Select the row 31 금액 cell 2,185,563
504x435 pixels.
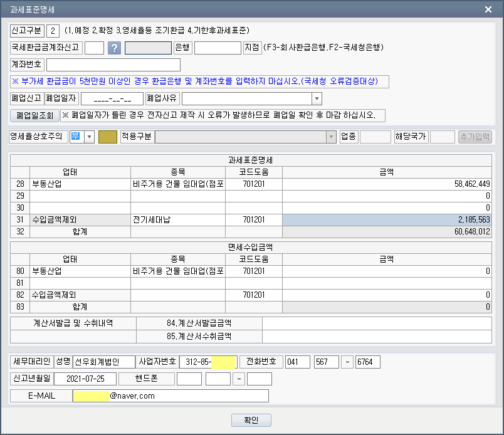coord(387,220)
